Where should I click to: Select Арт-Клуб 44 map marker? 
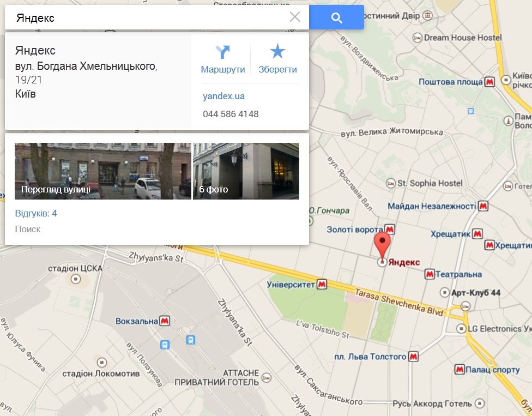(444, 292)
